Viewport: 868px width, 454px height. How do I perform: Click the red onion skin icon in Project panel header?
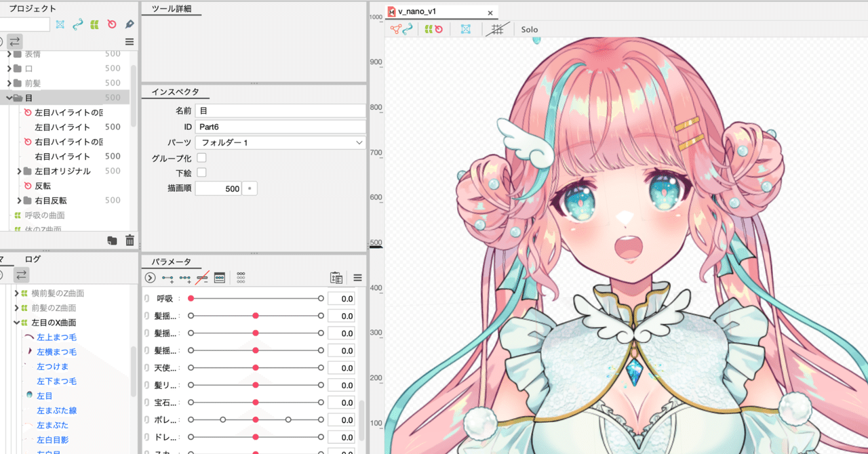112,24
